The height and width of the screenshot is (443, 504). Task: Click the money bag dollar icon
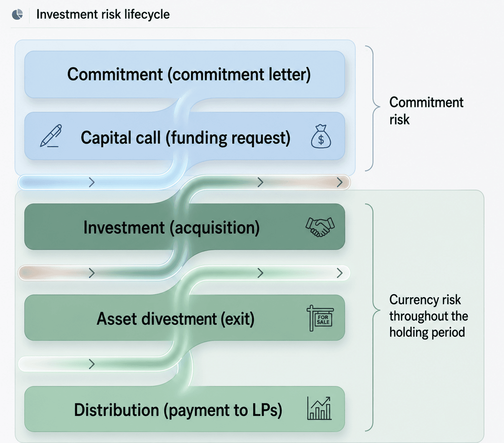pyautogui.click(x=321, y=136)
